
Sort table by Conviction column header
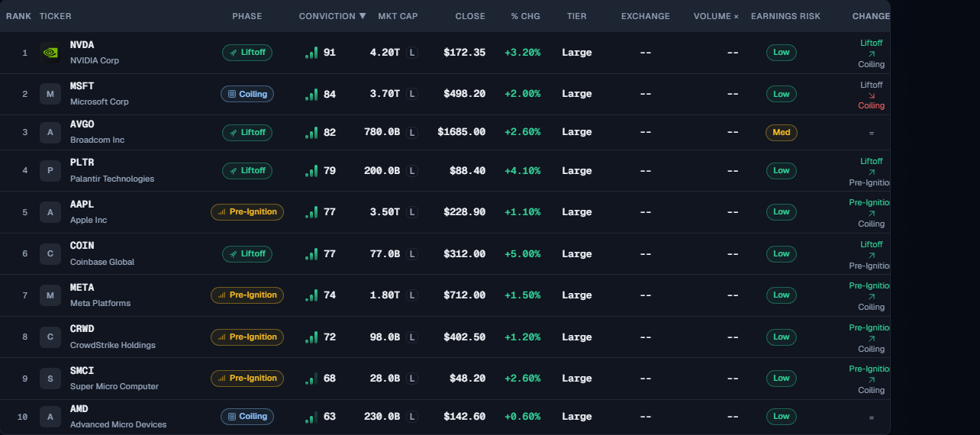point(332,16)
